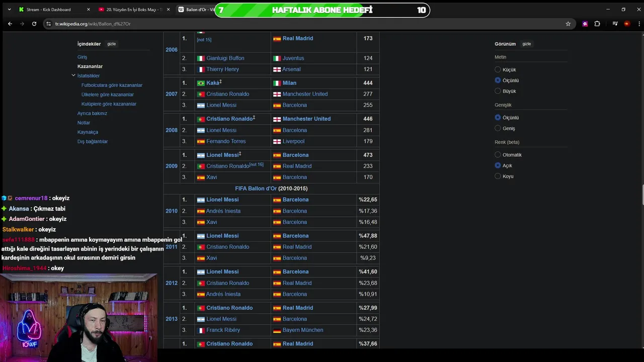Open the 2007 year link
Image resolution: width=644 pixels, height=362 pixels.
172,94
